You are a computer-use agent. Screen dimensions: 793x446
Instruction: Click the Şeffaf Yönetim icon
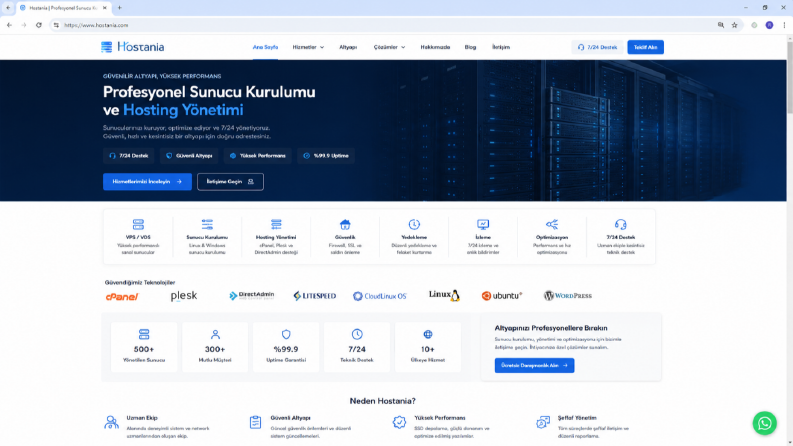point(543,422)
